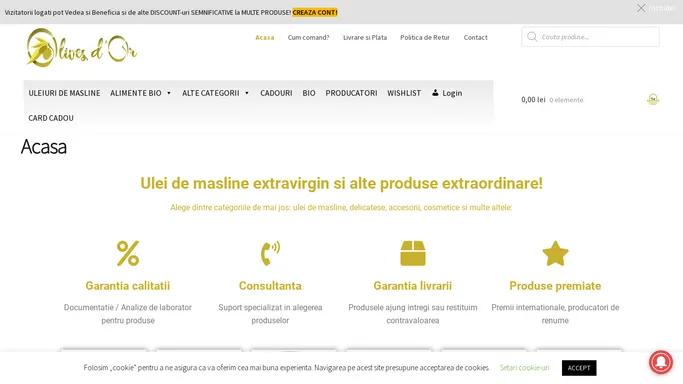
Task: Open the shopping cart basket icon
Action: (x=653, y=100)
